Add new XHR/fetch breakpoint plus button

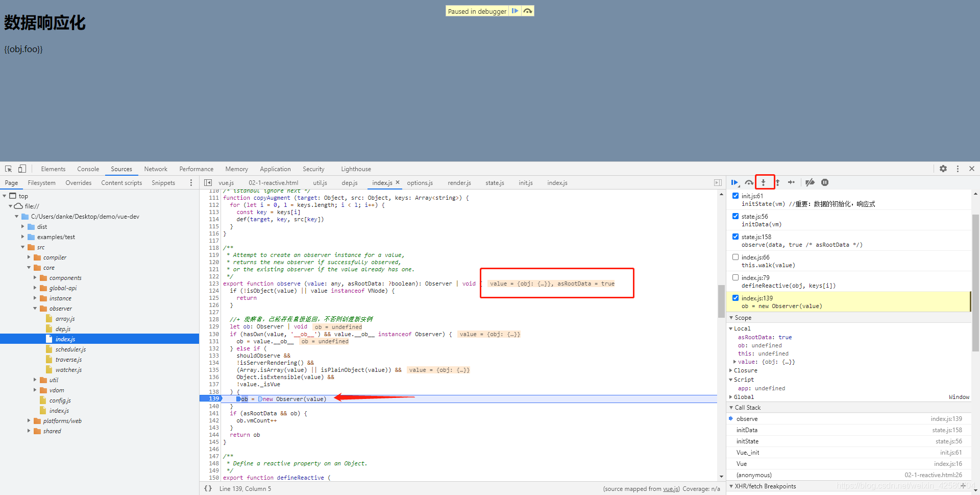tap(963, 486)
